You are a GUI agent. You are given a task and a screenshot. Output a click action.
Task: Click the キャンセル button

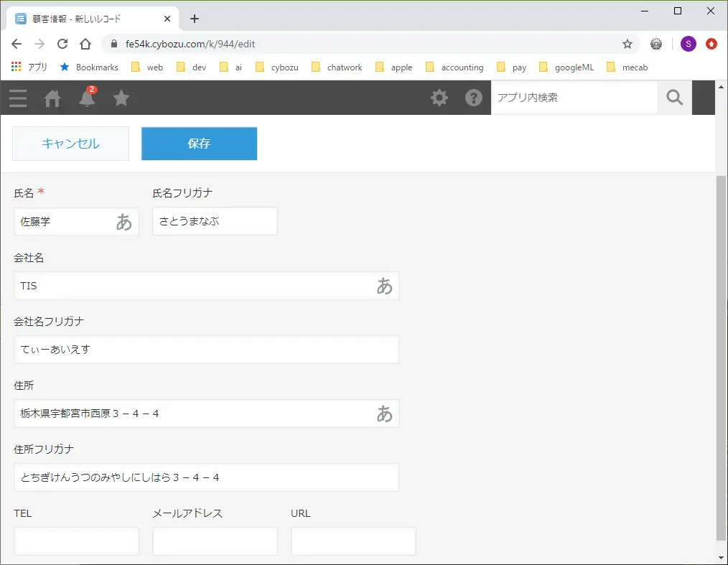pyautogui.click(x=70, y=144)
